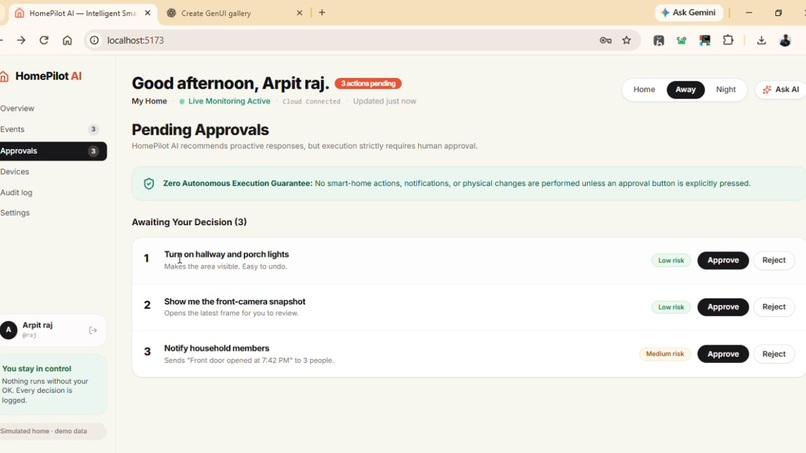Click the logout icon next to Arpit raj

[x=93, y=330]
